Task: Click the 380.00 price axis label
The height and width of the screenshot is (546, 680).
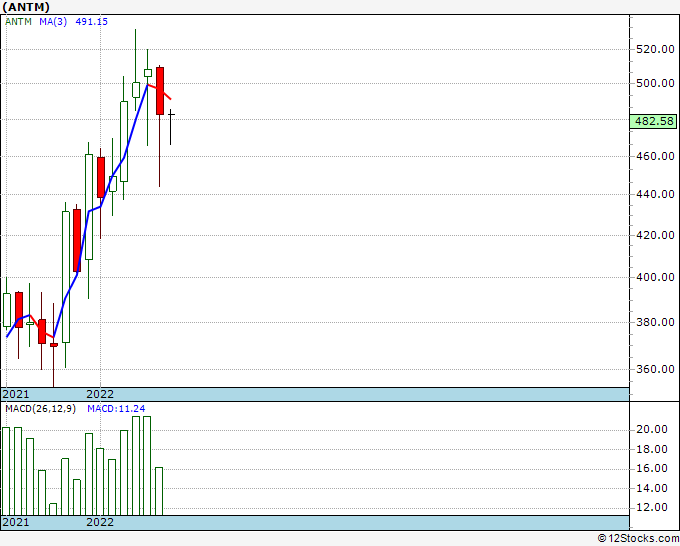Action: pyautogui.click(x=655, y=322)
